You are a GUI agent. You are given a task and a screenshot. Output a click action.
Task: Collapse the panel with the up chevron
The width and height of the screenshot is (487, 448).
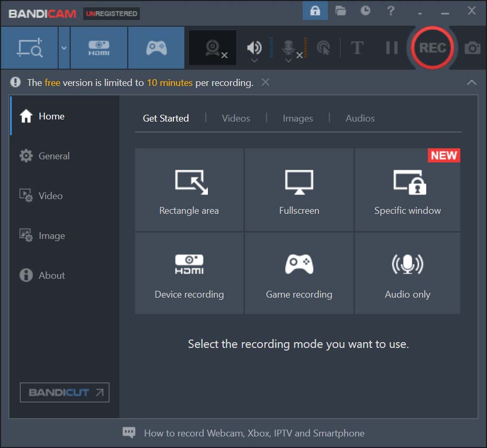[471, 82]
